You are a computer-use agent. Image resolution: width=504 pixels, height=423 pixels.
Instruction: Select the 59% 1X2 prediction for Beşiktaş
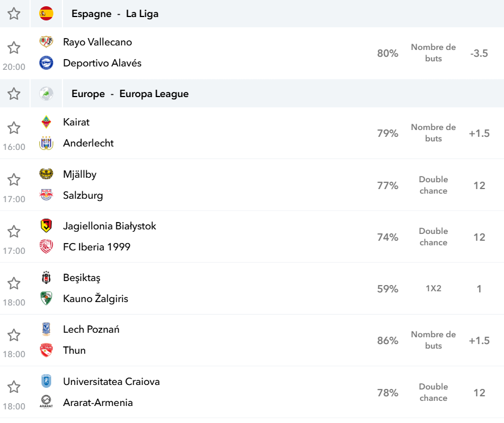pyautogui.click(x=388, y=288)
